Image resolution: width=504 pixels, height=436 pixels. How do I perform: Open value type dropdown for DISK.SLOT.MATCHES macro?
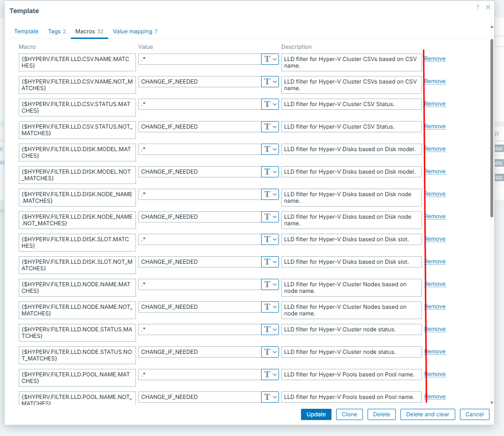click(270, 239)
